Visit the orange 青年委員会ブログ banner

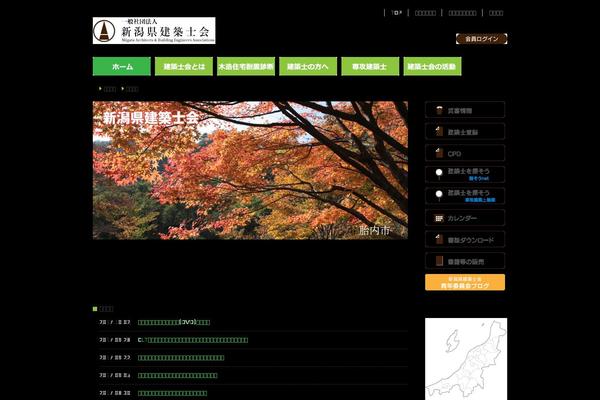coord(465,282)
